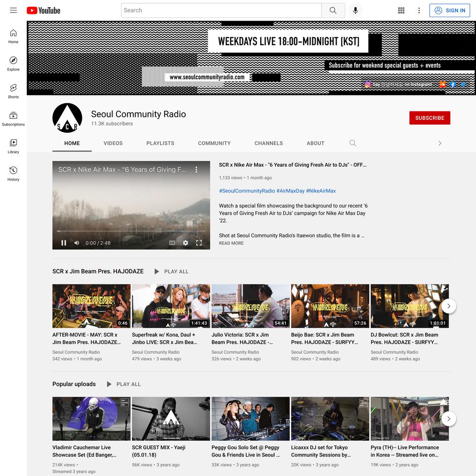Click the Seoul Community Radio avatar
Screen dimensions: 476x476
pyautogui.click(x=67, y=118)
